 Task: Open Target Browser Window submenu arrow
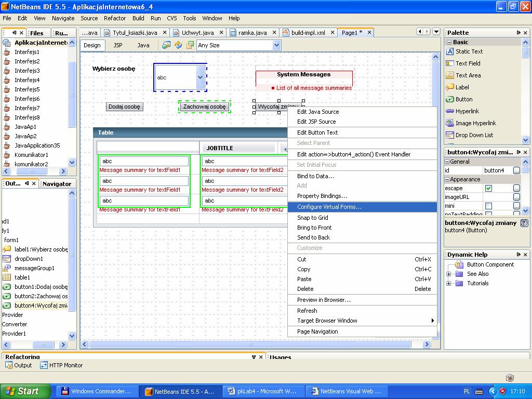point(433,321)
